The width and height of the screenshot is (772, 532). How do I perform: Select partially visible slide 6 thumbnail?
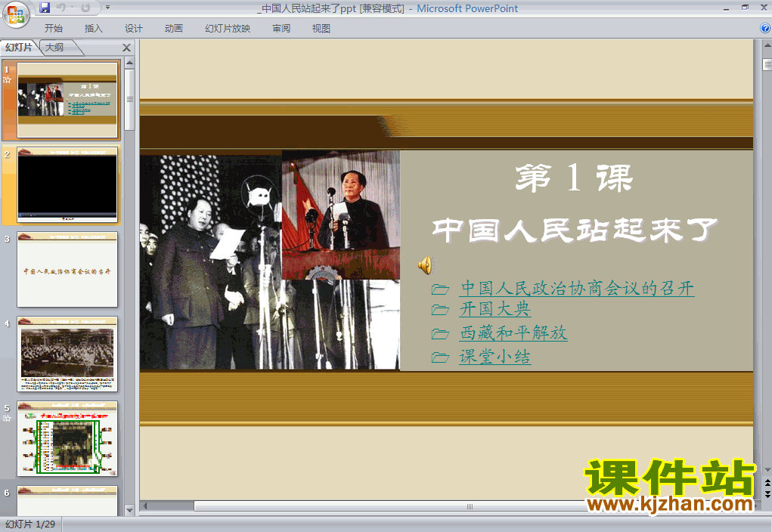click(67, 500)
